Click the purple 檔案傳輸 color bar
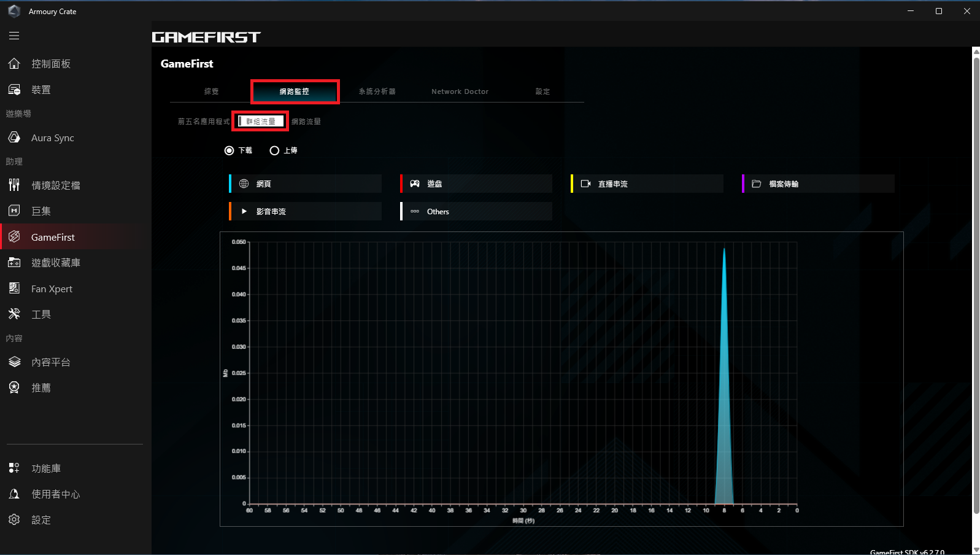 point(743,184)
